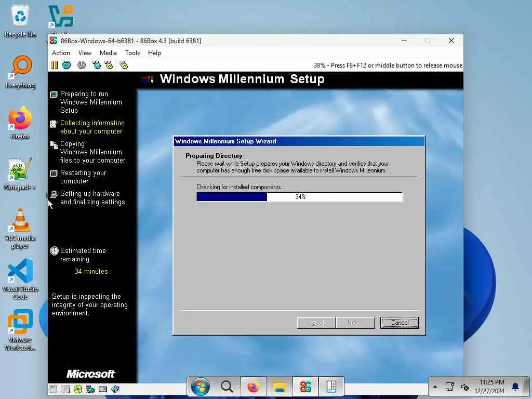532x399 pixels.
Task: Open Firefox from the taskbar
Action: coord(253,387)
